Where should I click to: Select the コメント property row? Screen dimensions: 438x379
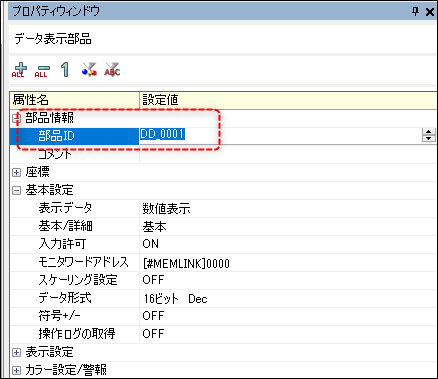[55, 154]
